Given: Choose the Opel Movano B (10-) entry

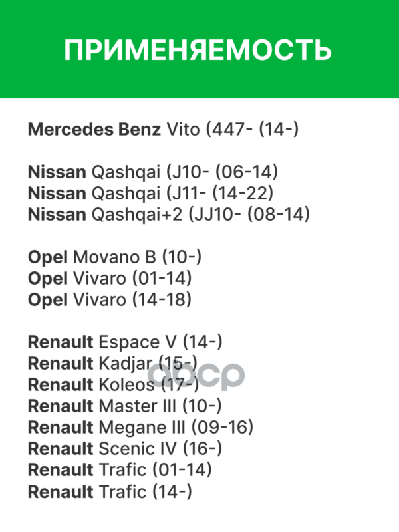Looking at the screenshot, I should (x=114, y=257).
